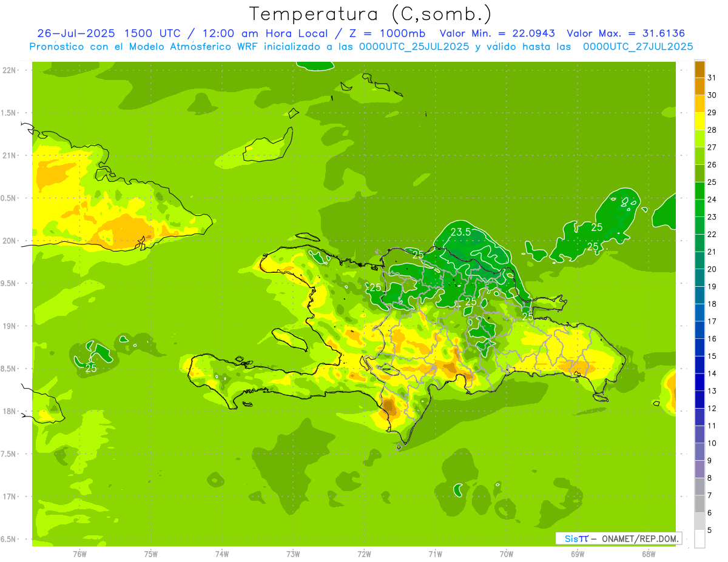728x562 pixels.
Task: Click the '18N' latitude axis label
Action: [x=8, y=411]
